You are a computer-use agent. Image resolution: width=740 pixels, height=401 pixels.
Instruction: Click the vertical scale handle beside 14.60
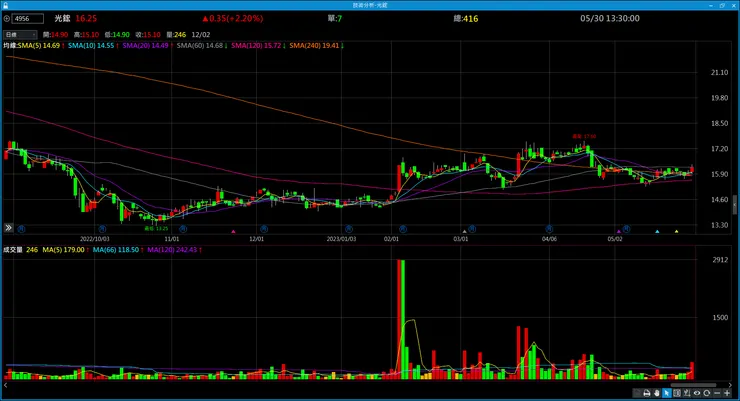(x=735, y=205)
